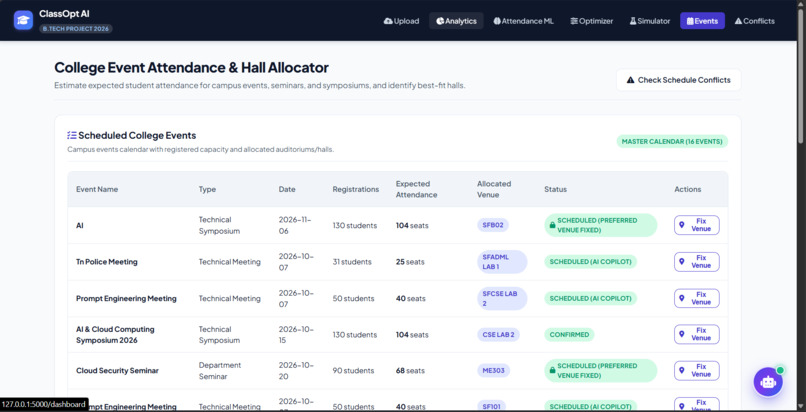Click the SFCSE LAB 2 venue tag

[x=502, y=298]
